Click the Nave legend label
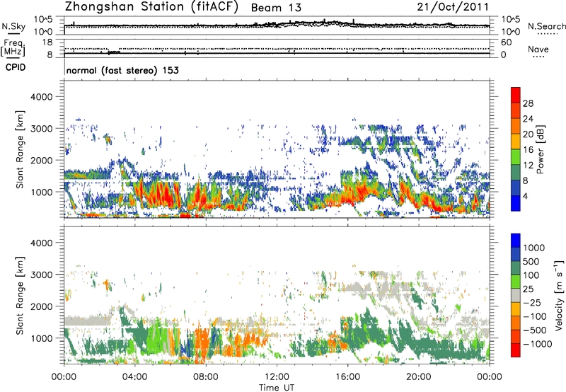 coord(538,50)
